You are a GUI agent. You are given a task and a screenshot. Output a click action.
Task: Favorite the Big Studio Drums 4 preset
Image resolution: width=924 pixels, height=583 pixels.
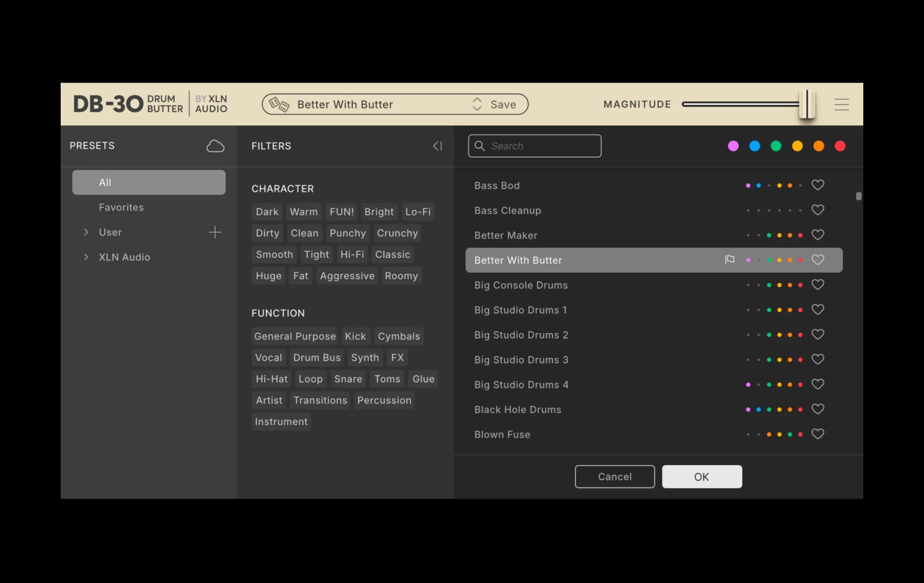(x=818, y=384)
